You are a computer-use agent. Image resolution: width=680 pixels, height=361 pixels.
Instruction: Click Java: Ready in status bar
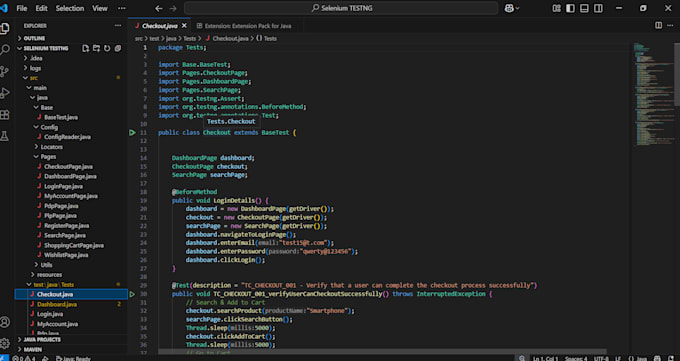click(73, 358)
